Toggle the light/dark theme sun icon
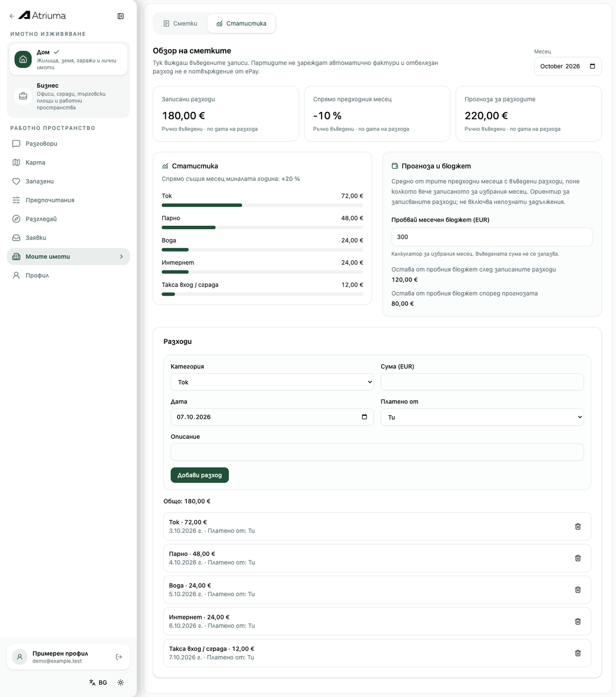Screen dimensions: 616x697 121,683
